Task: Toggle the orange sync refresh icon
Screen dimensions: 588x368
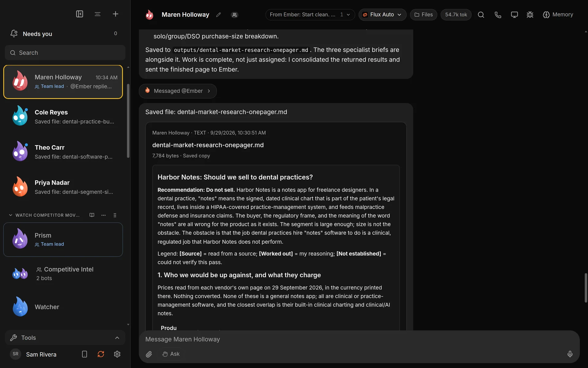Action: point(101,354)
